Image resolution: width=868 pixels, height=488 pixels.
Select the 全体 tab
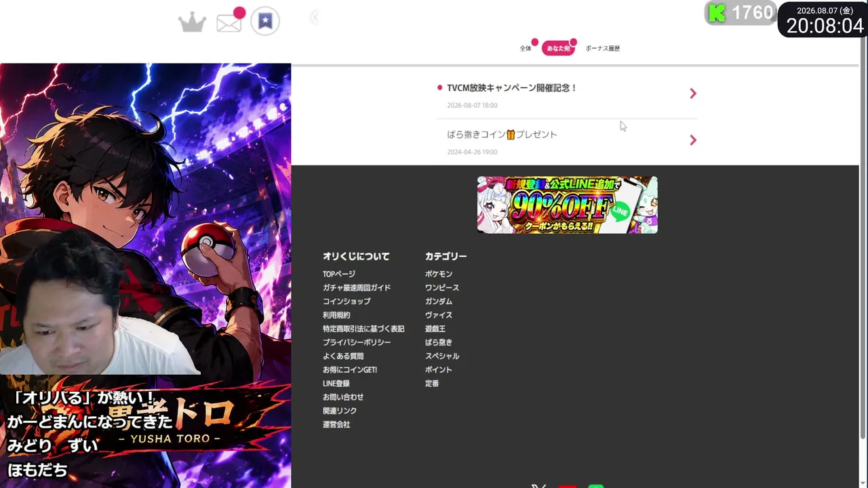526,48
